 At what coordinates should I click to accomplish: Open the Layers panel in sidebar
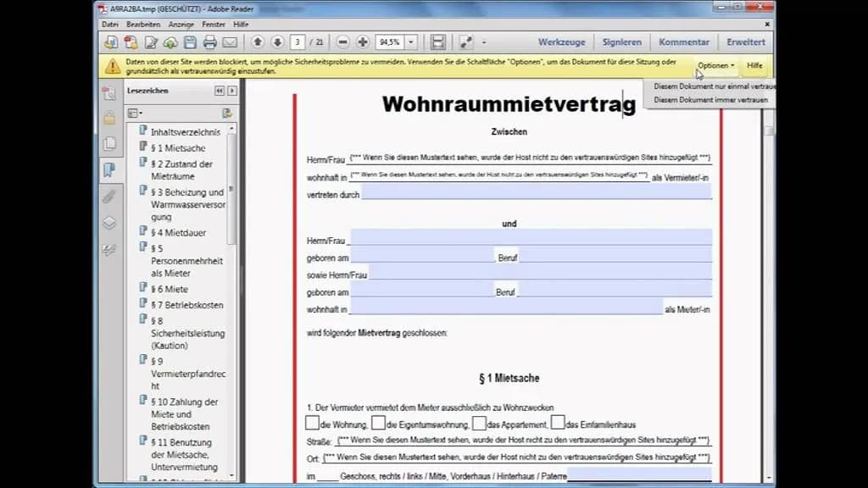pyautogui.click(x=108, y=224)
